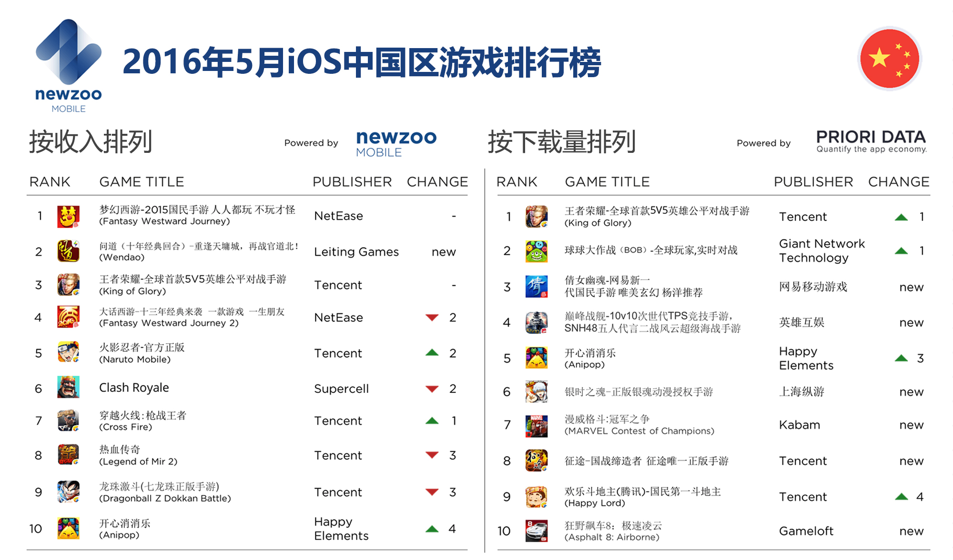The width and height of the screenshot is (953, 560).
Task: Click red down arrow for Clash Royale
Action: [432, 389]
